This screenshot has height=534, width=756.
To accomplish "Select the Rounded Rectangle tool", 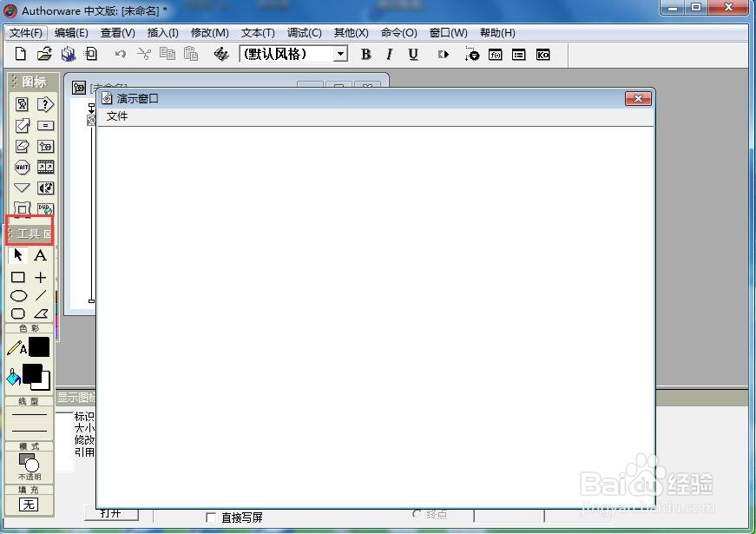I will click(18, 313).
